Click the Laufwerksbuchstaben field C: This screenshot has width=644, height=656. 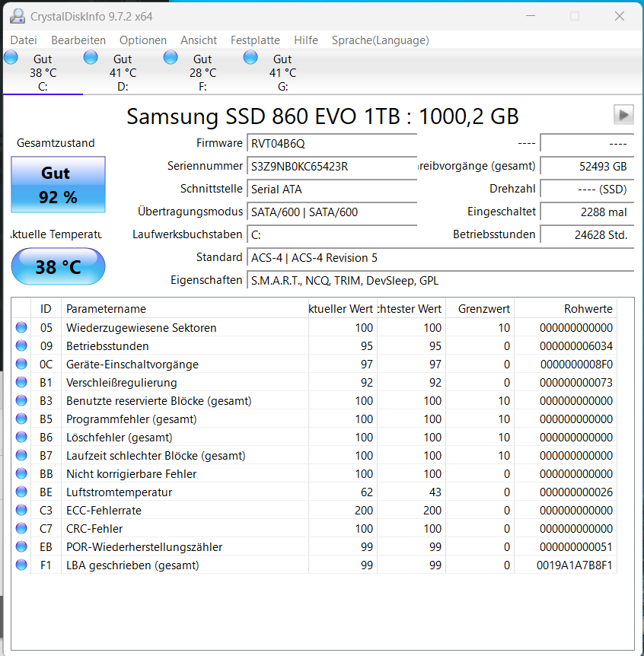pyautogui.click(x=332, y=234)
